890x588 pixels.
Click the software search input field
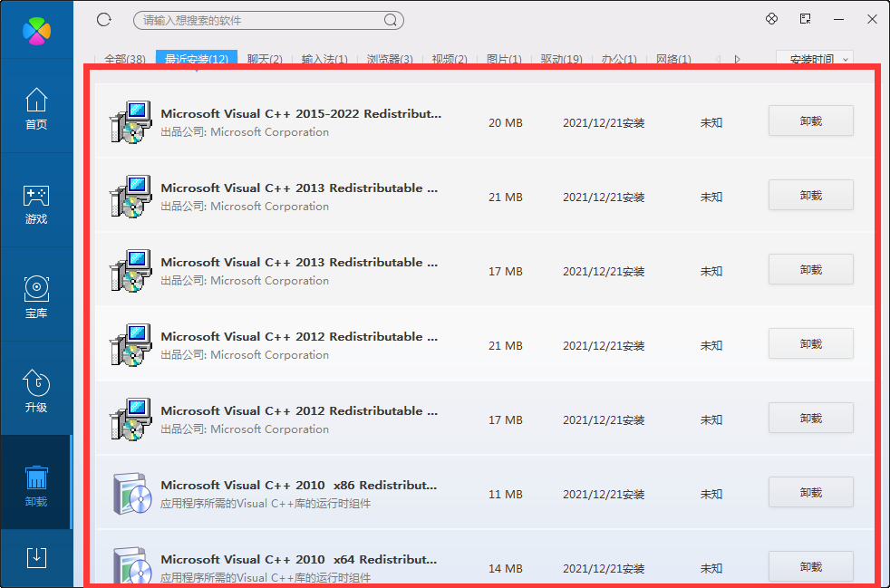point(258,20)
